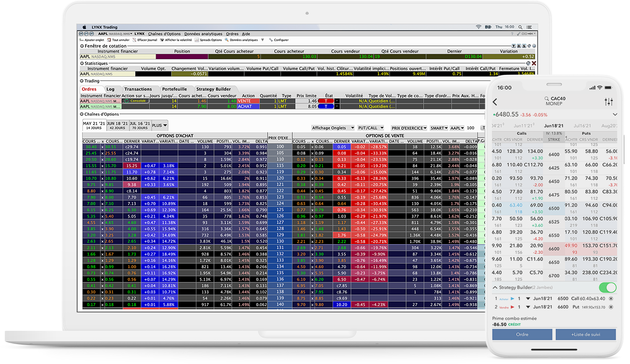Viewport: 630px width, 364px height.
Task: Remove the 6500 Call leg with x icon
Action: pos(611,299)
